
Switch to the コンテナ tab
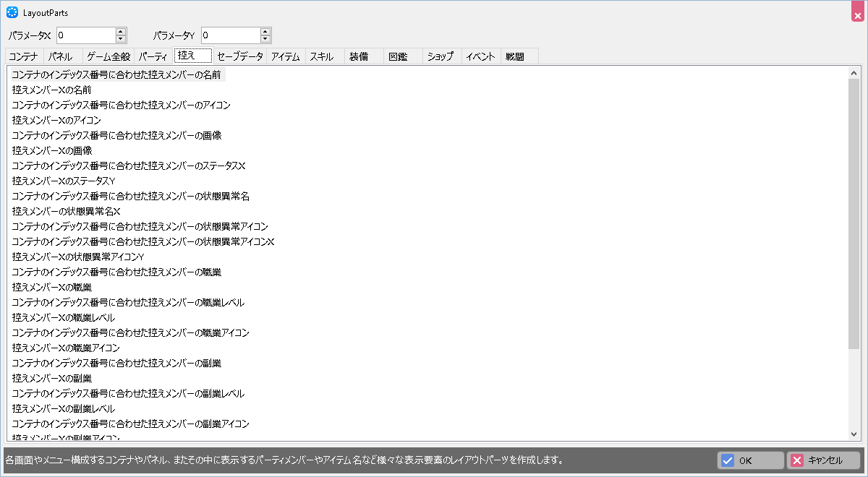pyautogui.click(x=24, y=56)
